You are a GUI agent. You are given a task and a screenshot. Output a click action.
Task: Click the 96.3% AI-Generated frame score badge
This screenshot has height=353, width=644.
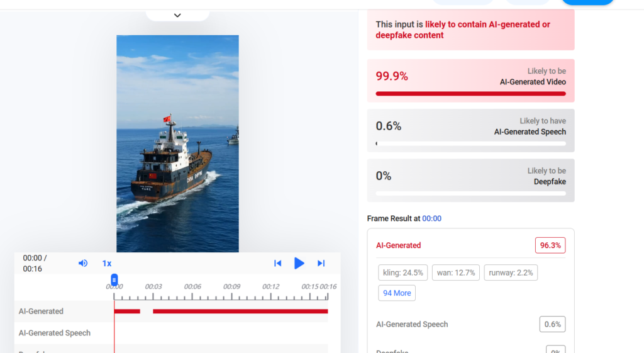pyautogui.click(x=550, y=245)
